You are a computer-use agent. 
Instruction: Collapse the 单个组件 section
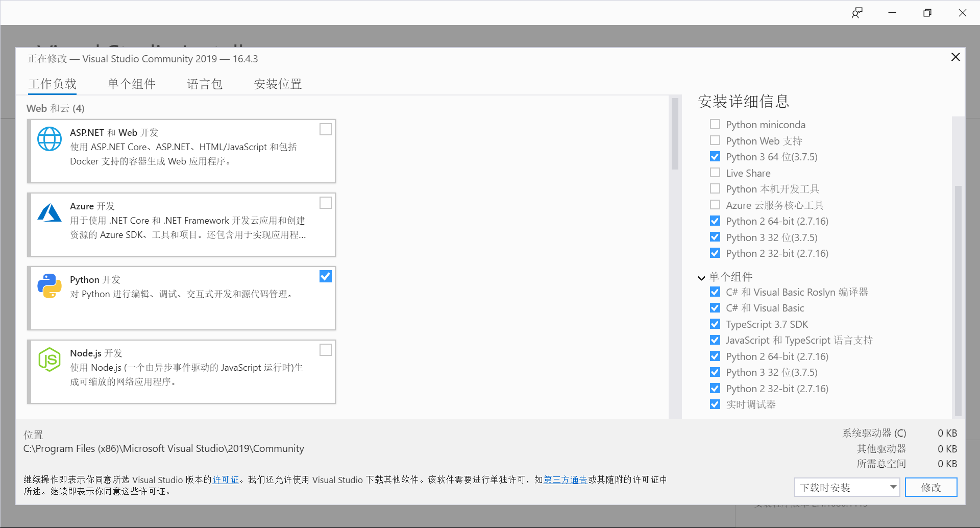tap(701, 277)
